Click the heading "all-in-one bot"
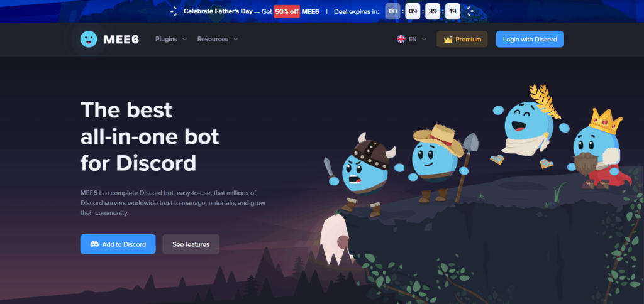Screen dimensions: 644x304 pyautogui.click(x=150, y=137)
